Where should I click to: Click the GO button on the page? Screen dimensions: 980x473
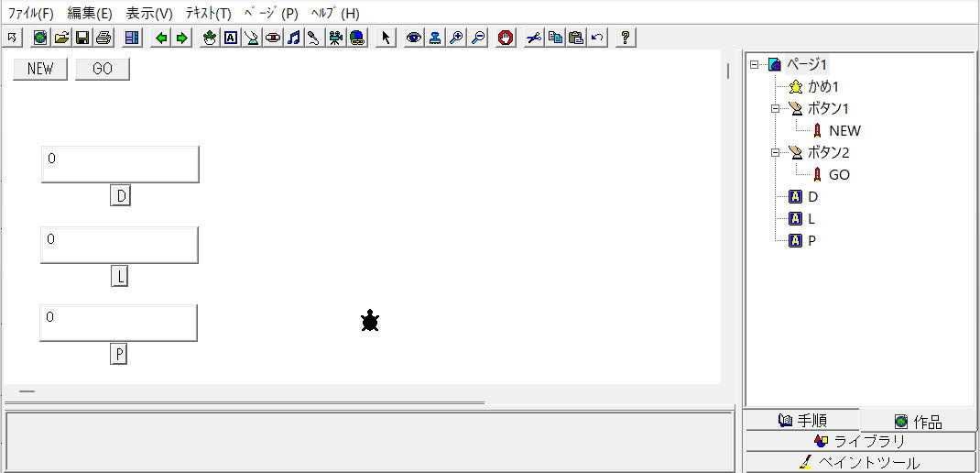click(x=103, y=69)
